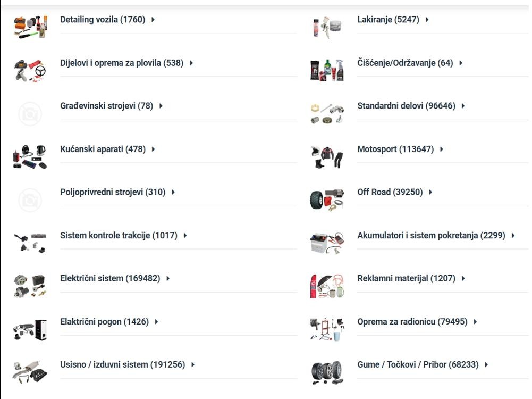Open the Sistem kontrole trakcije link

[x=119, y=235]
